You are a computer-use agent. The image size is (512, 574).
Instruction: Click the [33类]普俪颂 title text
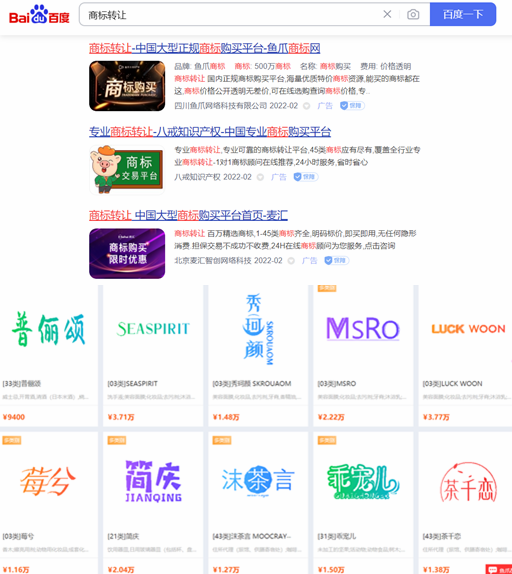coord(22,384)
